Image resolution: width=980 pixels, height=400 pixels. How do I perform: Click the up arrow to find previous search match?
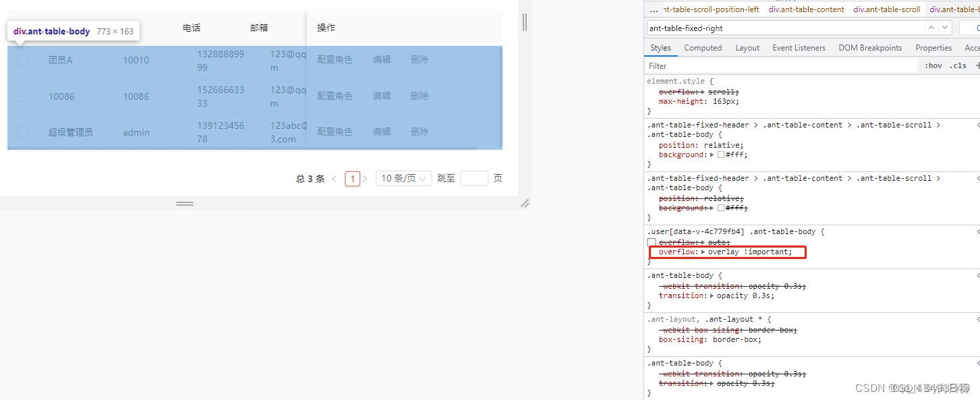coord(931,27)
